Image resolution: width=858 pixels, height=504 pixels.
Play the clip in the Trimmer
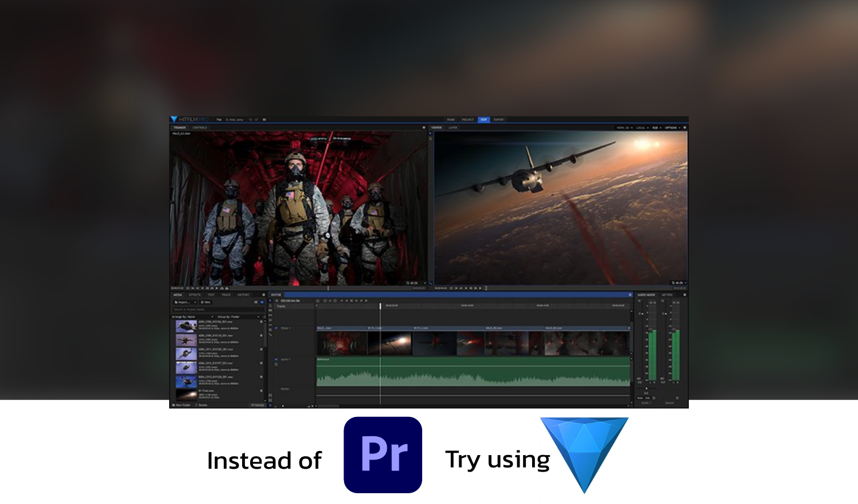click(216, 288)
